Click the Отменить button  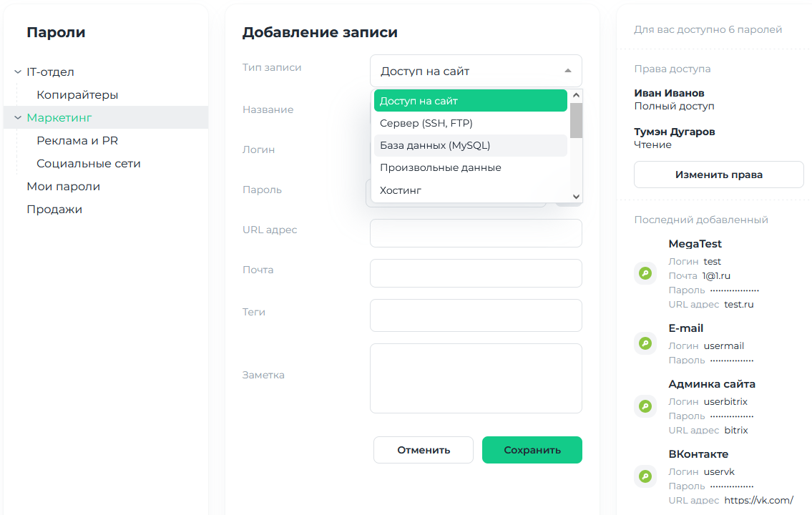pos(423,450)
